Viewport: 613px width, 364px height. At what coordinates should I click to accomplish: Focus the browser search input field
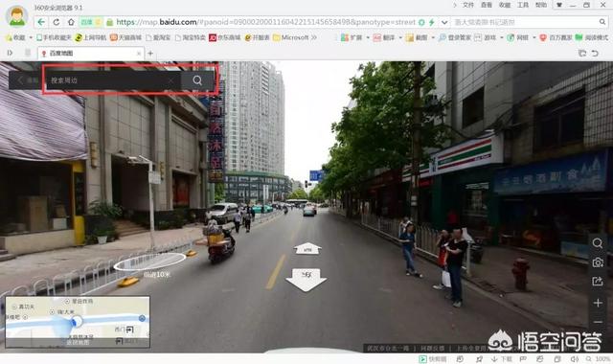(525, 22)
